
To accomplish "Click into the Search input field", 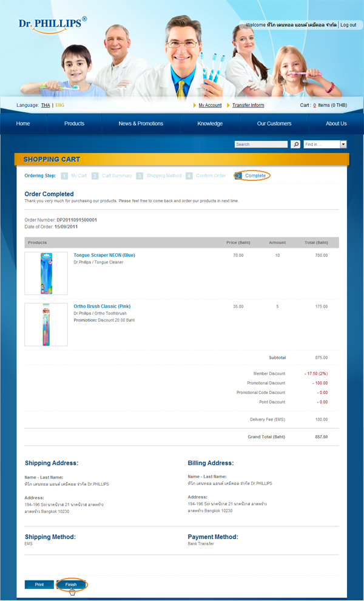I will (261, 144).
